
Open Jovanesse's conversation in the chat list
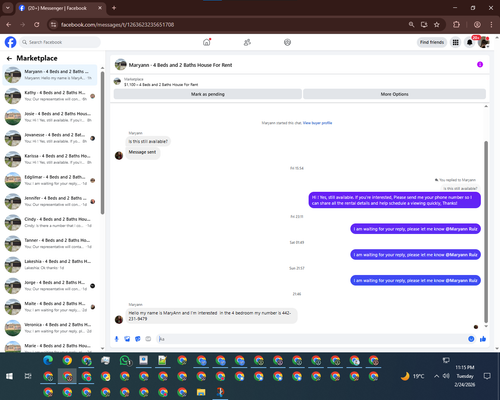(x=50, y=138)
